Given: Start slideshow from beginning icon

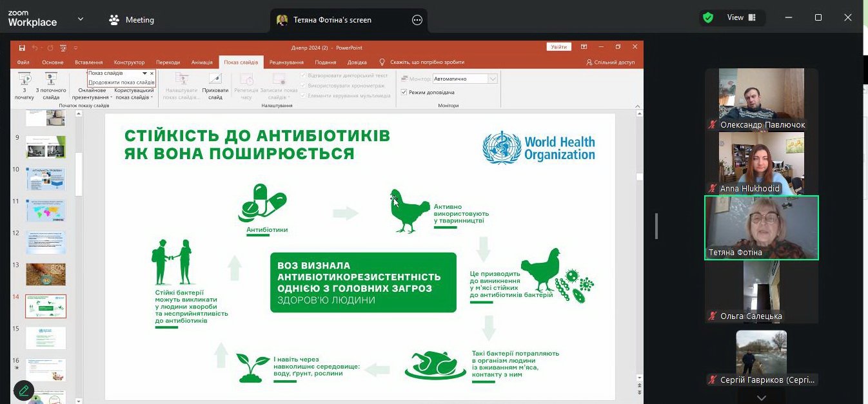Looking at the screenshot, I should 25,80.
